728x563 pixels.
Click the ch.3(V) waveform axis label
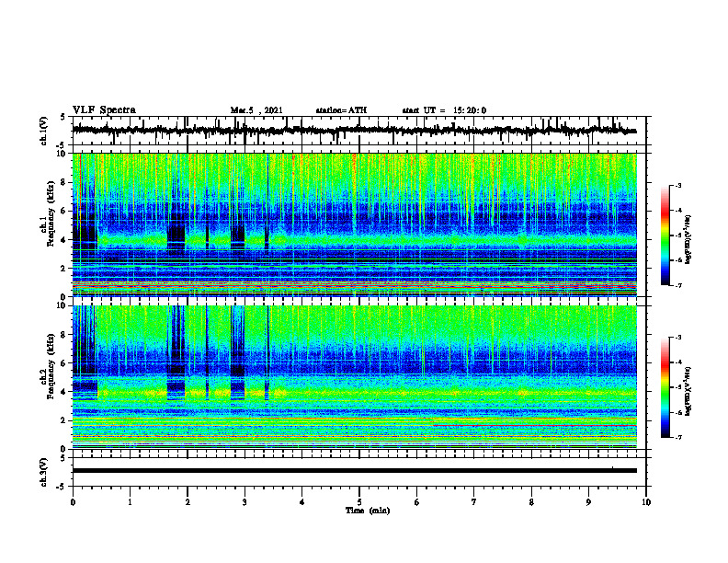point(43,472)
